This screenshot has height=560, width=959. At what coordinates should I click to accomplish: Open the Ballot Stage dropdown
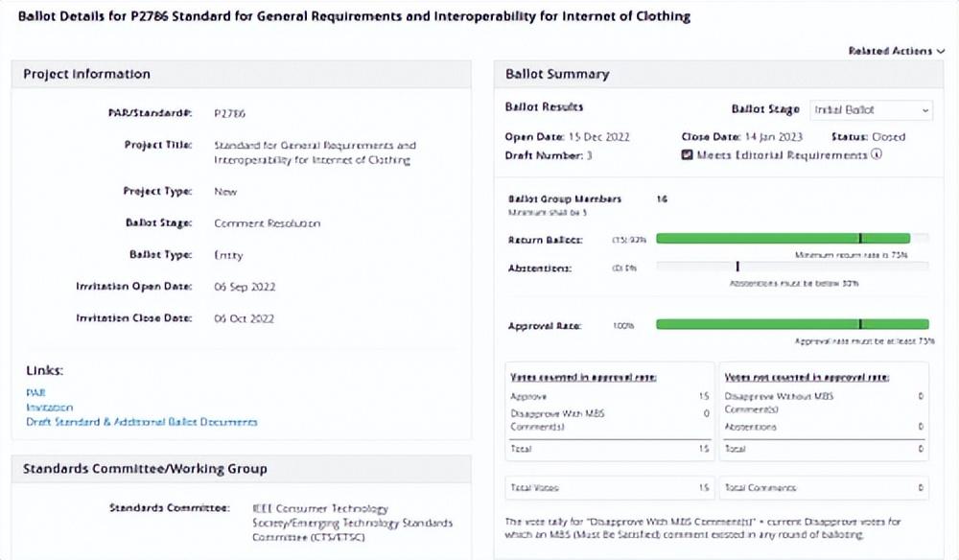(871, 110)
